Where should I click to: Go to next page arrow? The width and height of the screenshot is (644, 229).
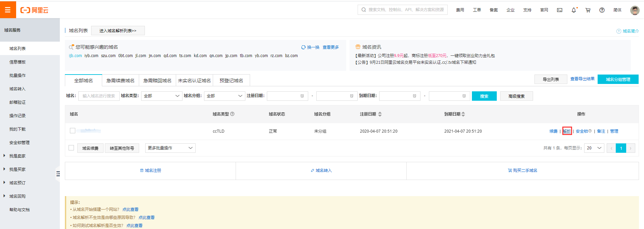point(631,148)
